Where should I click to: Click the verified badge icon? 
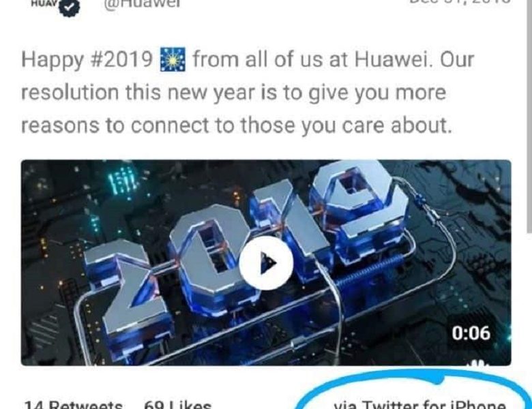(70, 7)
